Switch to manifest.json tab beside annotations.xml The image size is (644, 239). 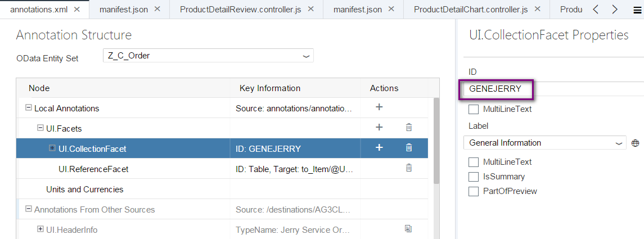(x=124, y=10)
